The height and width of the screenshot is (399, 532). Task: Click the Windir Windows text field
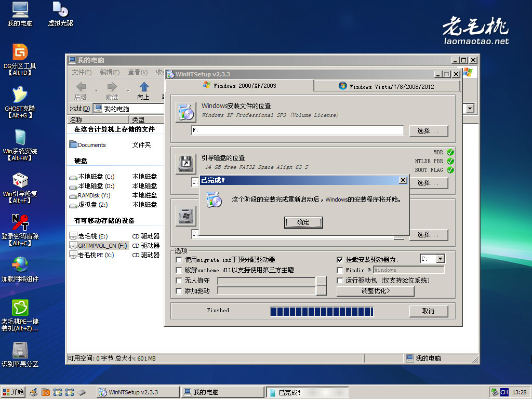click(408, 270)
